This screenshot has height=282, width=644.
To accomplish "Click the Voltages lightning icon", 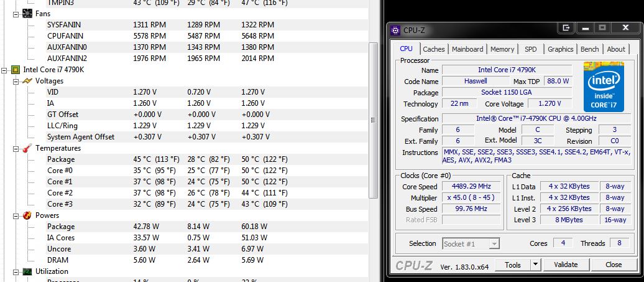I will click(x=27, y=81).
